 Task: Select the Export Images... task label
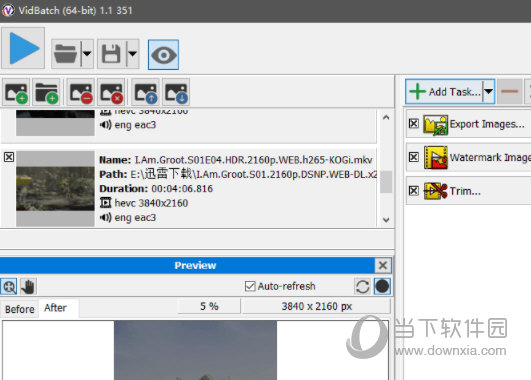coord(487,124)
